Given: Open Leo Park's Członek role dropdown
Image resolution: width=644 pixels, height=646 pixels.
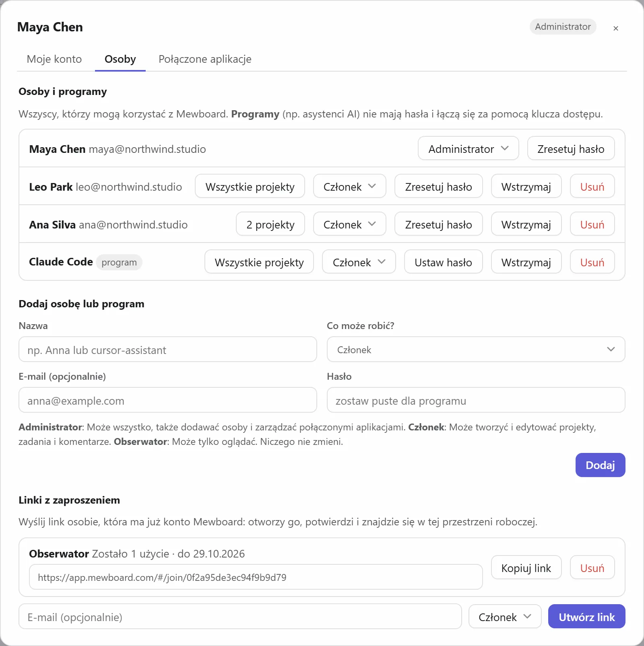Looking at the screenshot, I should tap(349, 186).
